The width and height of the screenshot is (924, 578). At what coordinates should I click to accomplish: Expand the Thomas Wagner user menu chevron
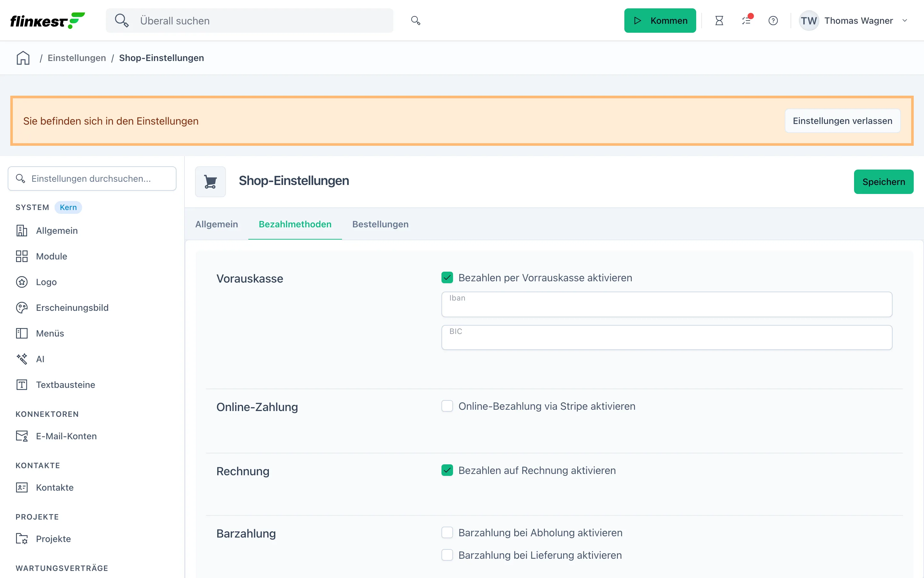click(x=904, y=21)
